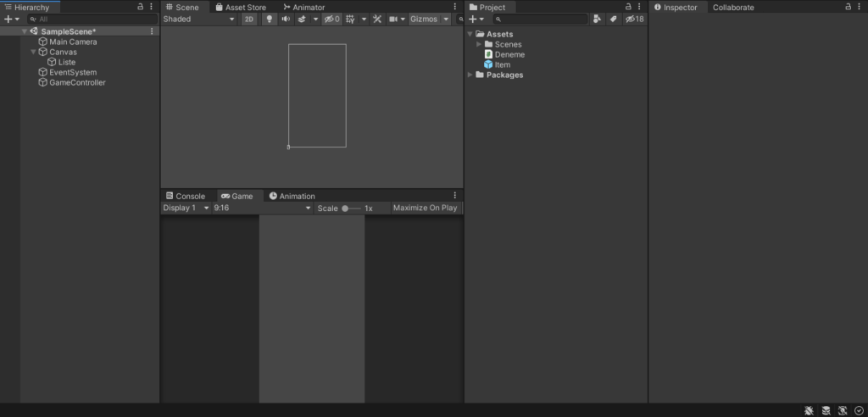Select the Deneme script asset
This screenshot has width=868, height=417.
coord(509,54)
